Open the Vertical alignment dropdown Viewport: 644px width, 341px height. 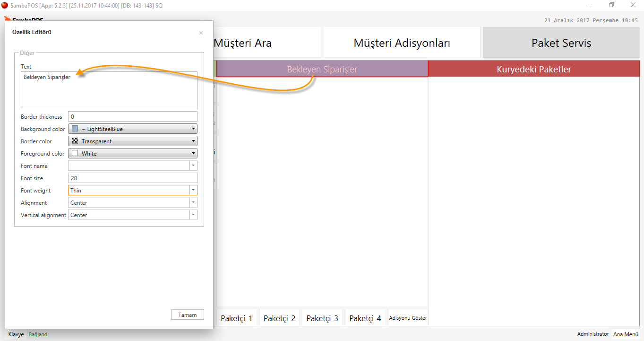tap(193, 215)
